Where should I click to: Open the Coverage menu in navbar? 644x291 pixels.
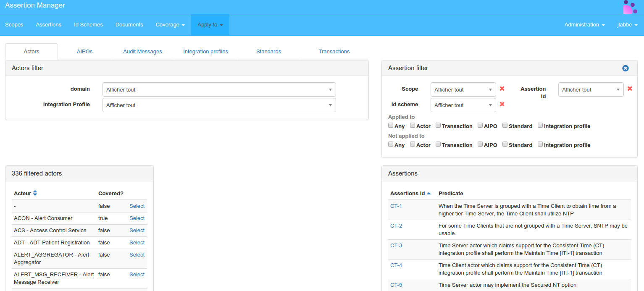(x=170, y=25)
